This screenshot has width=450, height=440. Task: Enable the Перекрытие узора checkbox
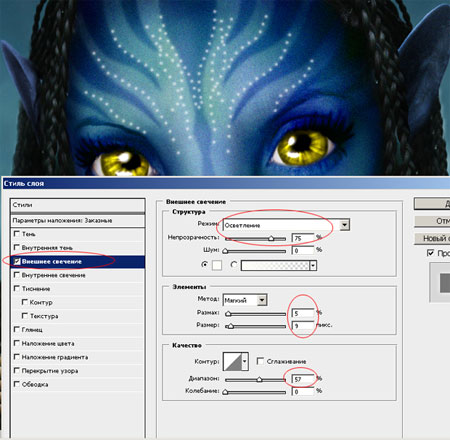pyautogui.click(x=16, y=370)
